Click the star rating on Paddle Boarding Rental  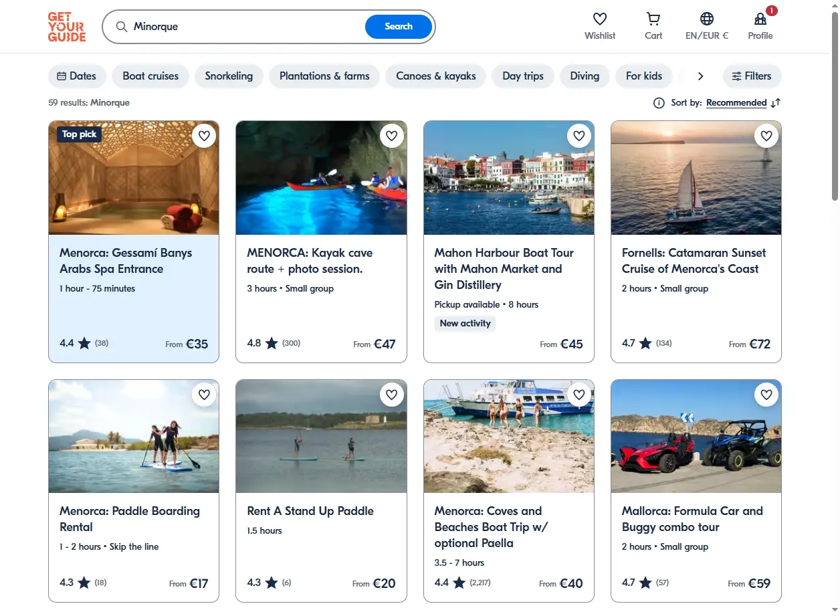coord(84,583)
